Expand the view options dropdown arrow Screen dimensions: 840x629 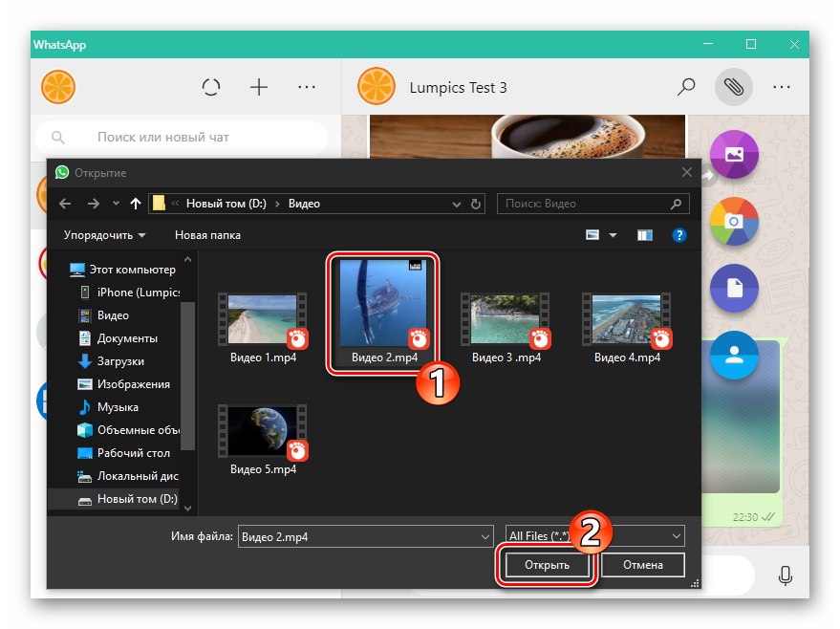click(613, 235)
